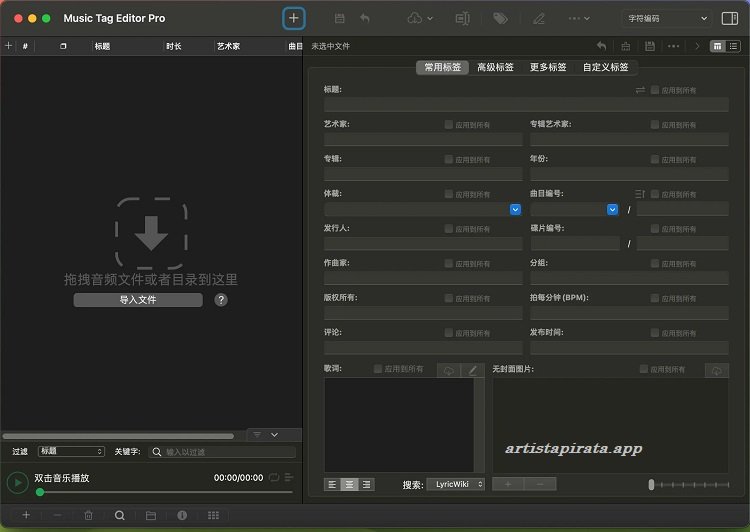Check 应用到所有 for 体裁 field
Viewport: 750px width, 532px height.
[449, 194]
